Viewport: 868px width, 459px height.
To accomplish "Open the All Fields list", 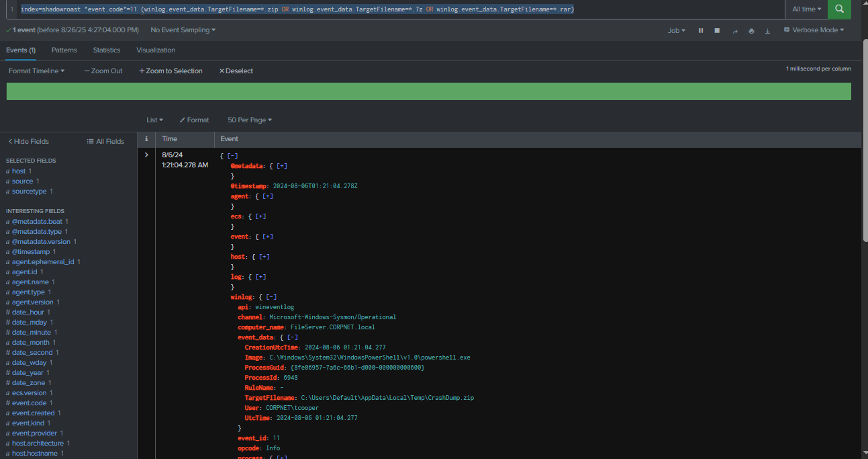I will (x=105, y=142).
